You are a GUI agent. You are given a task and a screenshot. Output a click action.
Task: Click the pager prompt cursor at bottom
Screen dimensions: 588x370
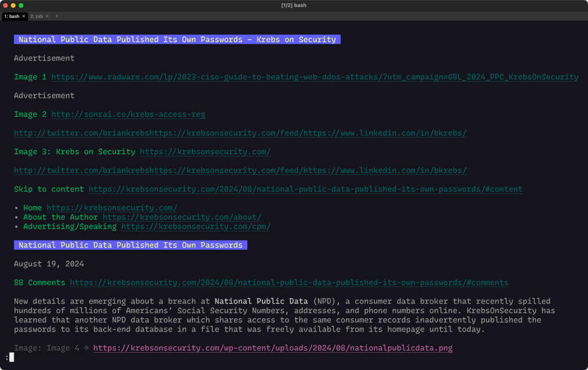click(x=11, y=357)
